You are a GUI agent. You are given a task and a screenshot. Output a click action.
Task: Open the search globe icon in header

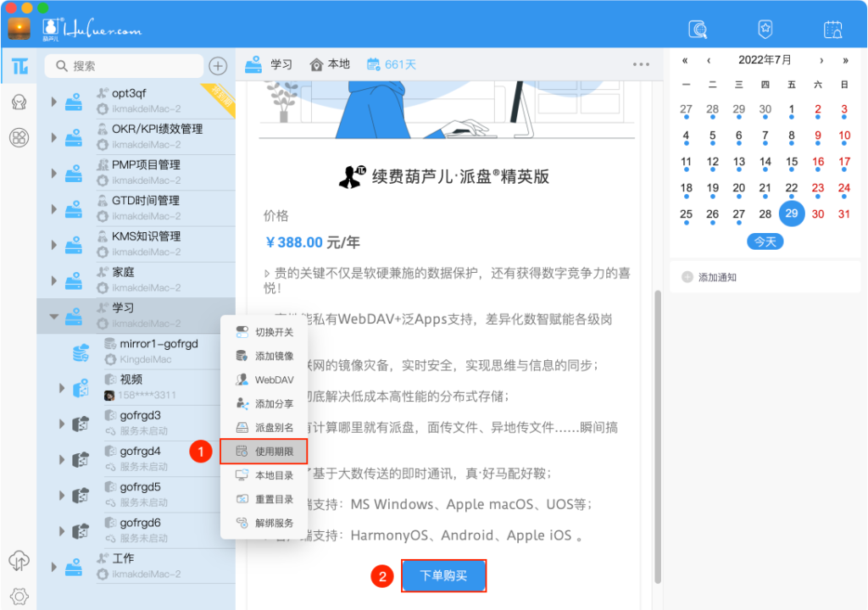[698, 29]
